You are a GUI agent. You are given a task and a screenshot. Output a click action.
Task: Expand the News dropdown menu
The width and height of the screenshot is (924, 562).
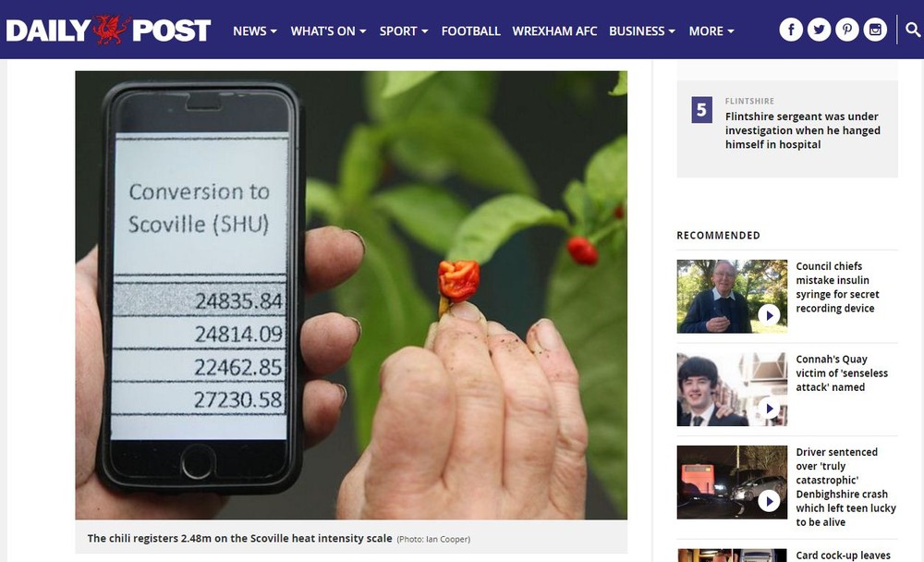[255, 31]
